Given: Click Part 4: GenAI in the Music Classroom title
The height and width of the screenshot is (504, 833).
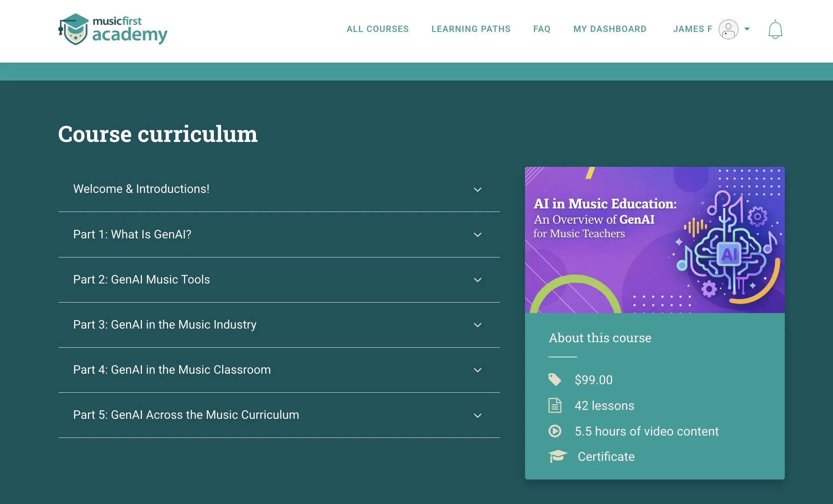Looking at the screenshot, I should click(x=172, y=369).
